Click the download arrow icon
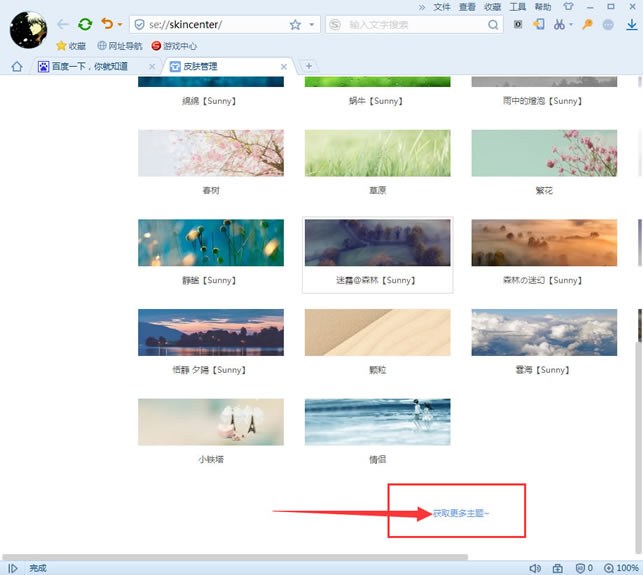Screen dimensions: 643x575 (x=631, y=24)
